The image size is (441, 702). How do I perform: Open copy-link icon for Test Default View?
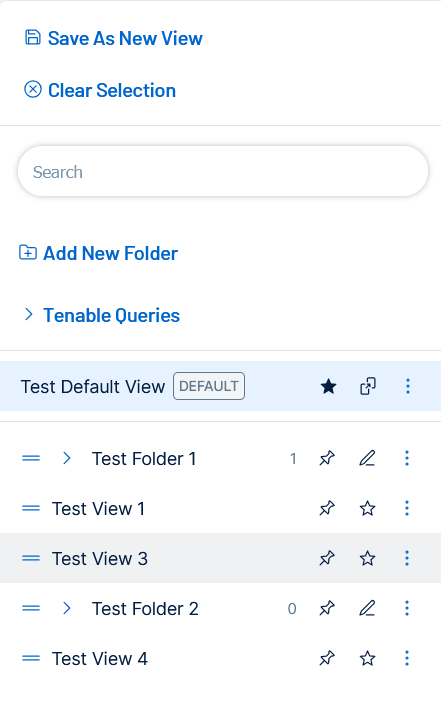click(368, 386)
